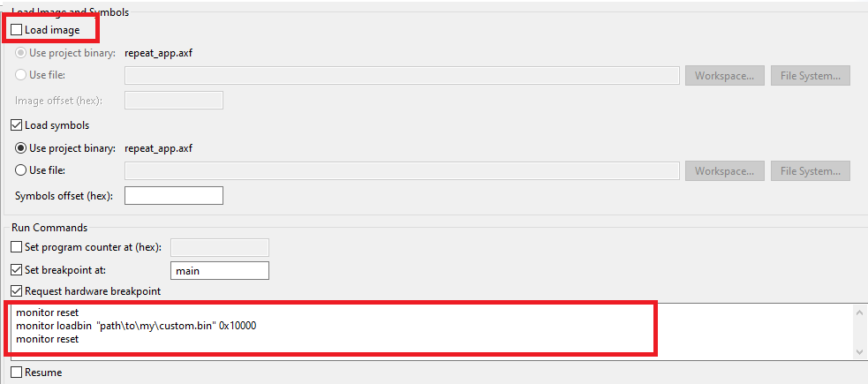
Task: Browse File System... for symbols file
Action: pyautogui.click(x=810, y=170)
